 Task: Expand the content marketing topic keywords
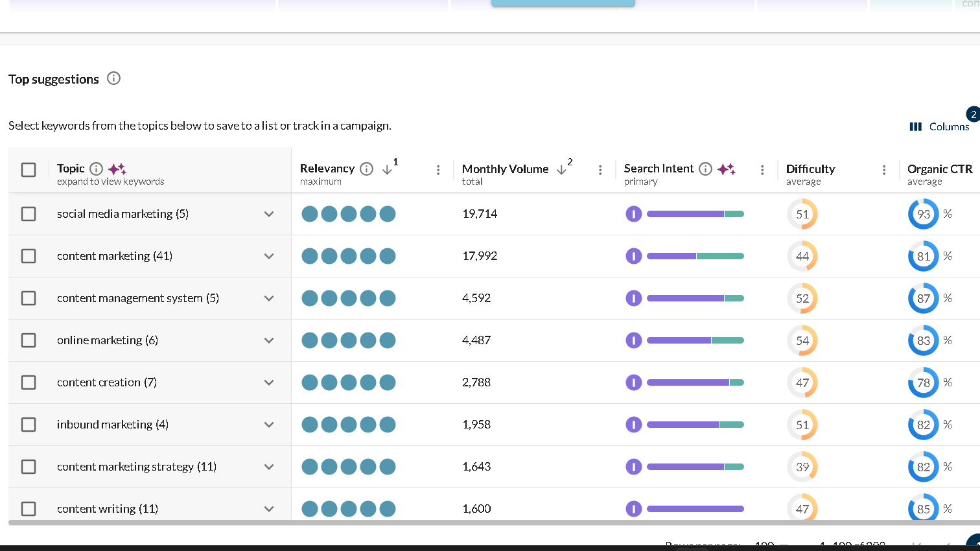[269, 256]
